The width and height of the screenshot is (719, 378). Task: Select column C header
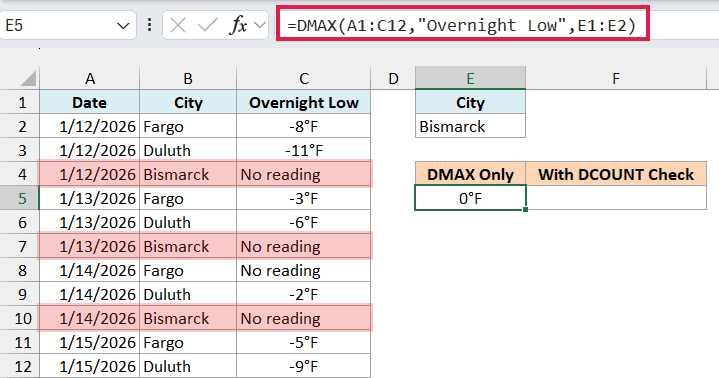[x=304, y=78]
